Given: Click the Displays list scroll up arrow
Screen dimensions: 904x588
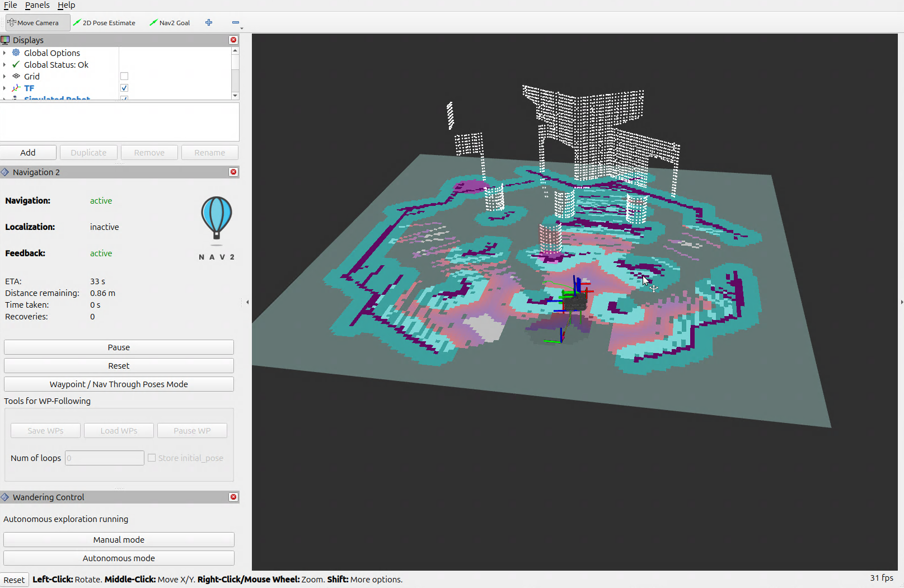Looking at the screenshot, I should pos(235,51).
